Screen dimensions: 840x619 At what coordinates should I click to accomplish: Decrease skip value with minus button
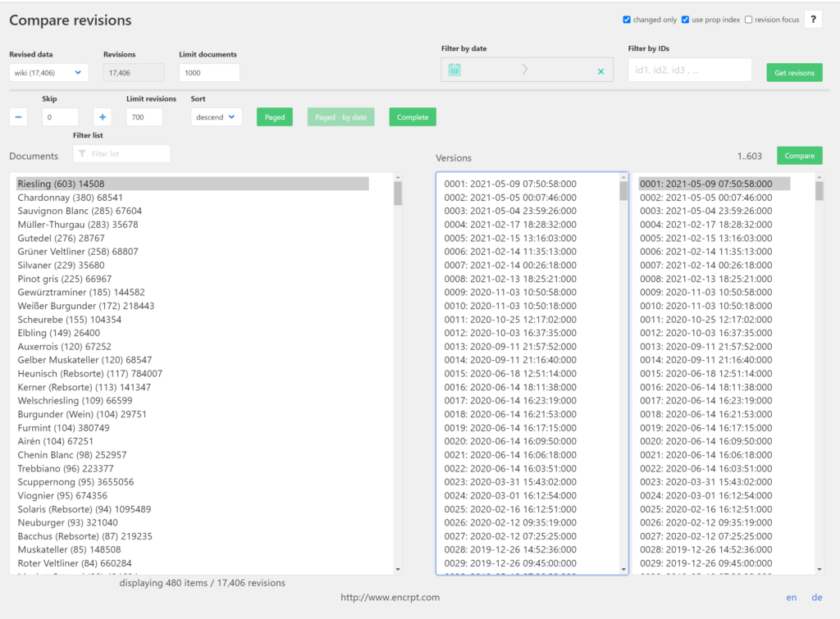pos(18,117)
